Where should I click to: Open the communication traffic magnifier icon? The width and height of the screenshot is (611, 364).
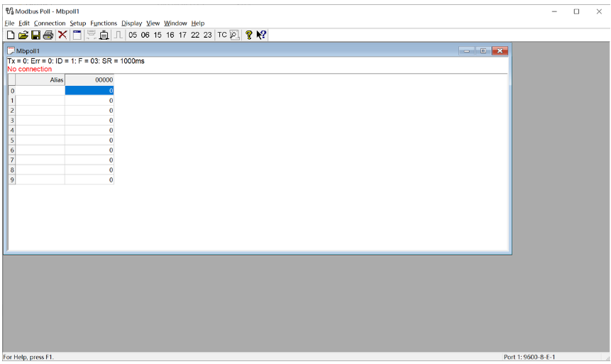[x=234, y=35]
